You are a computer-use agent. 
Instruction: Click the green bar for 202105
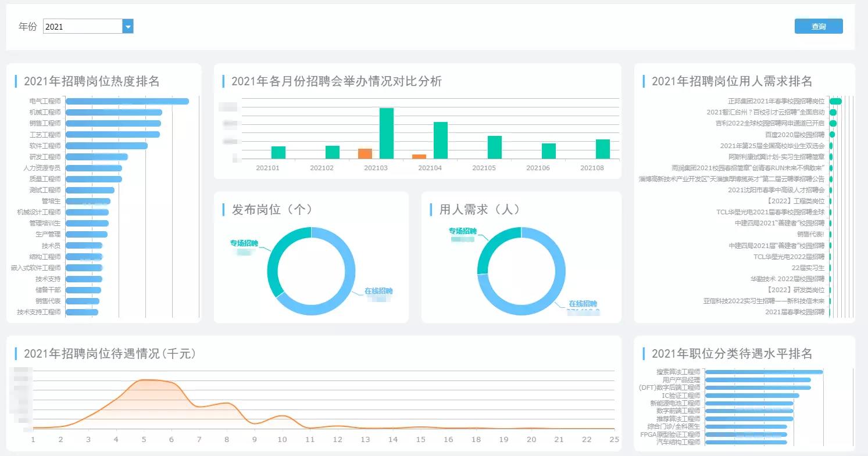click(495, 147)
